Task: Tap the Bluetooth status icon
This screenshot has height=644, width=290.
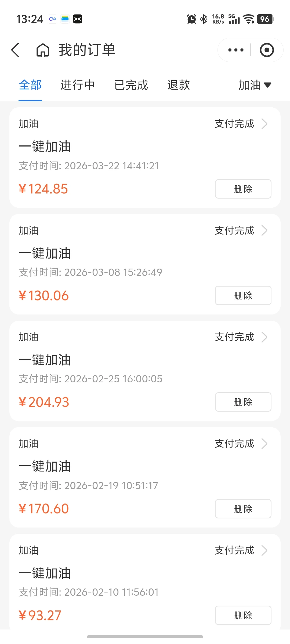Action: pos(204,19)
